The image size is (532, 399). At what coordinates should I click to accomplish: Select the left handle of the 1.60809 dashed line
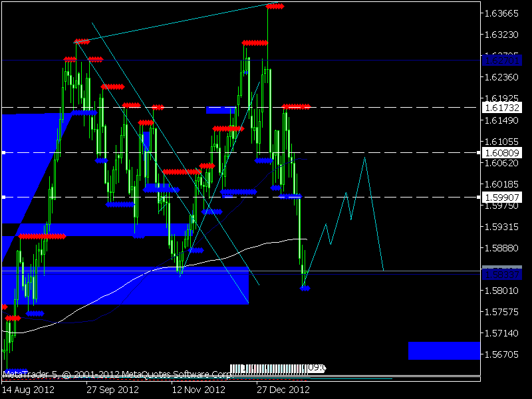pos(4,153)
